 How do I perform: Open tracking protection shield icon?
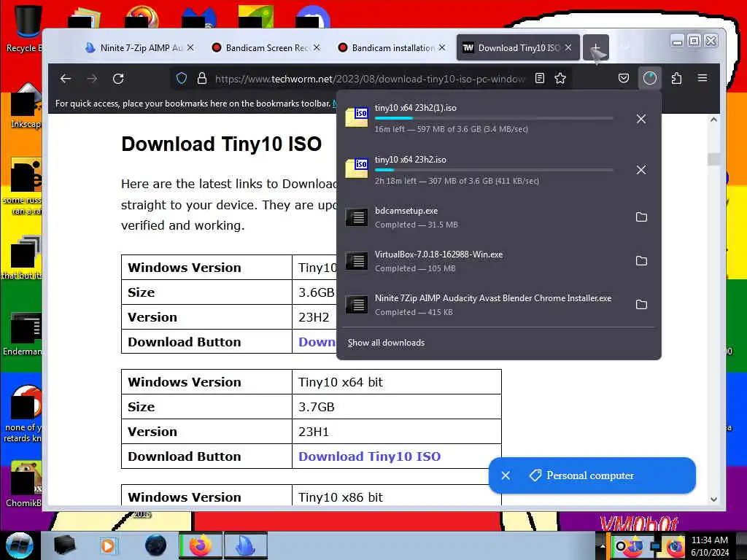click(x=182, y=78)
